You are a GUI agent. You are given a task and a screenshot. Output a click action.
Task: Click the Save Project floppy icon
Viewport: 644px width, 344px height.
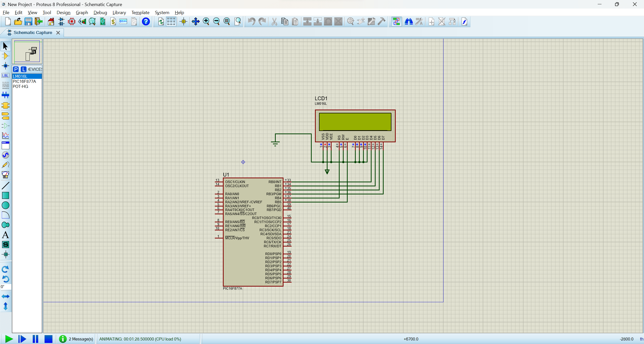pos(28,22)
